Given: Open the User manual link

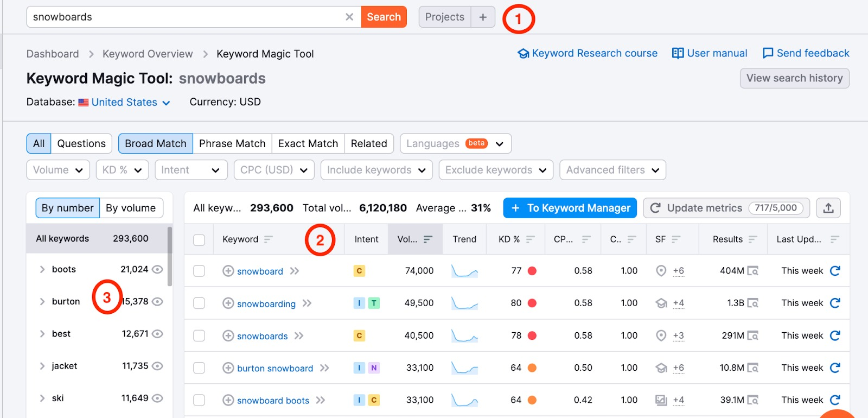Looking at the screenshot, I should point(710,53).
